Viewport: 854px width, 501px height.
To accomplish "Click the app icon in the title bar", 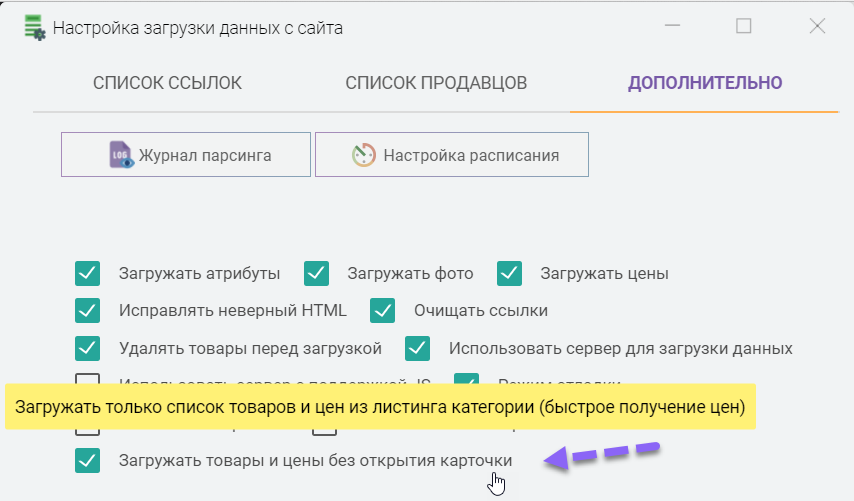I will click(34, 27).
